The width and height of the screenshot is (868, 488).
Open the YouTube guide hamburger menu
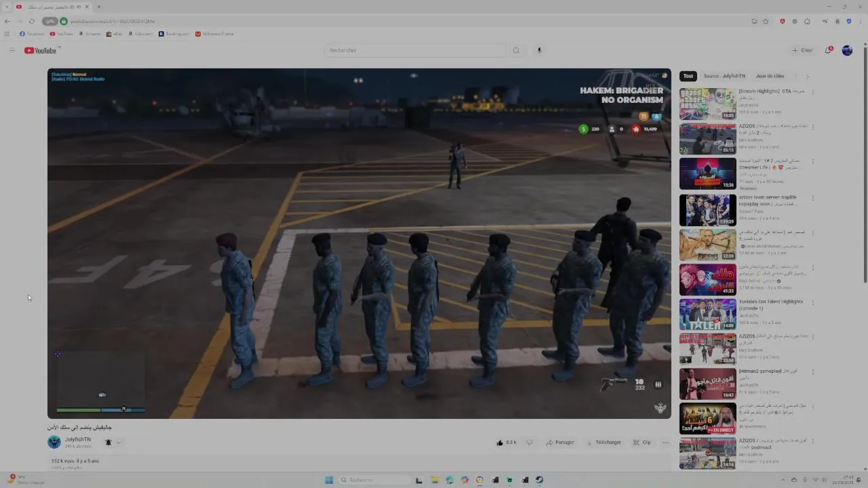(12, 50)
